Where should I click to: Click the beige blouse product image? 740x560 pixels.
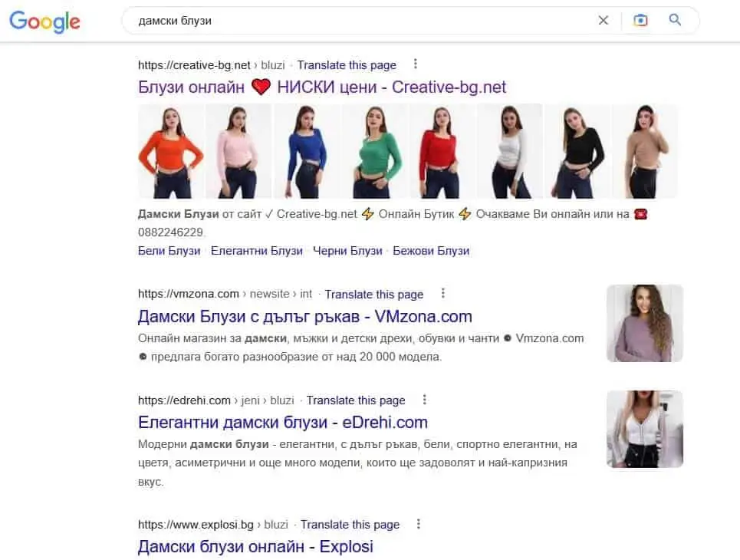coord(645,151)
